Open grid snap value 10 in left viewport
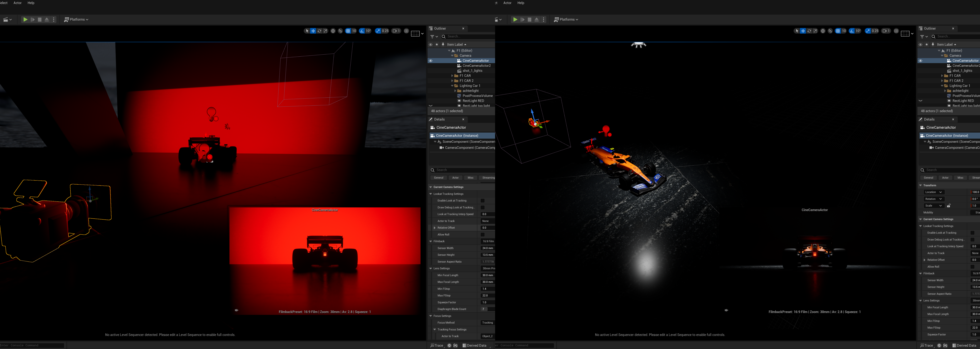980x349 pixels. (x=354, y=31)
